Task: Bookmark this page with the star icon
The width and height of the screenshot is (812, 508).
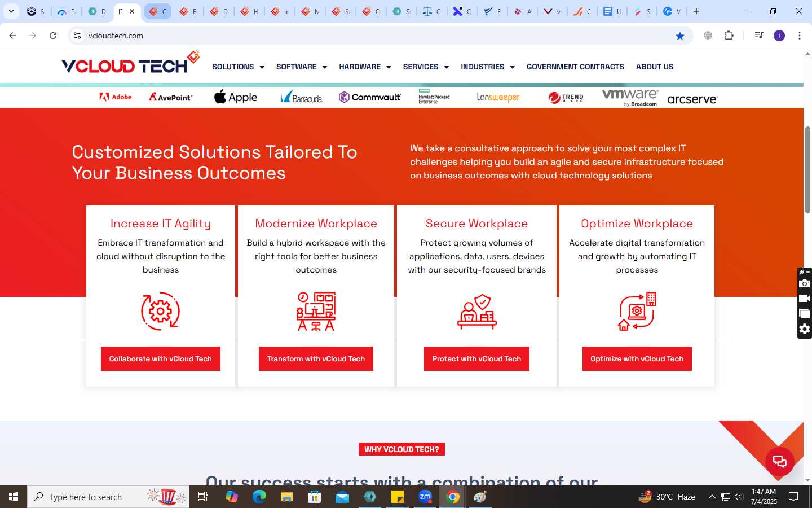Action: click(680, 36)
